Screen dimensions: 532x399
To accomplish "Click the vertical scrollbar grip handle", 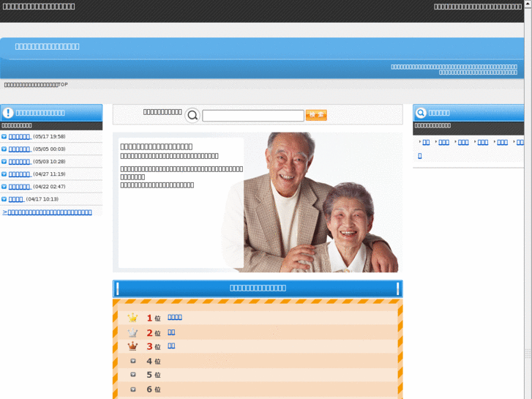I will pos(528,353).
